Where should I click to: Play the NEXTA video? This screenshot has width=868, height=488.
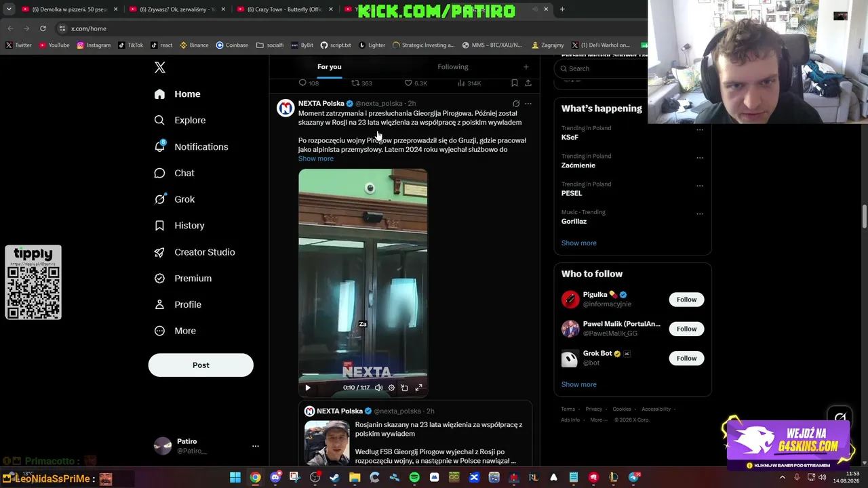click(307, 388)
